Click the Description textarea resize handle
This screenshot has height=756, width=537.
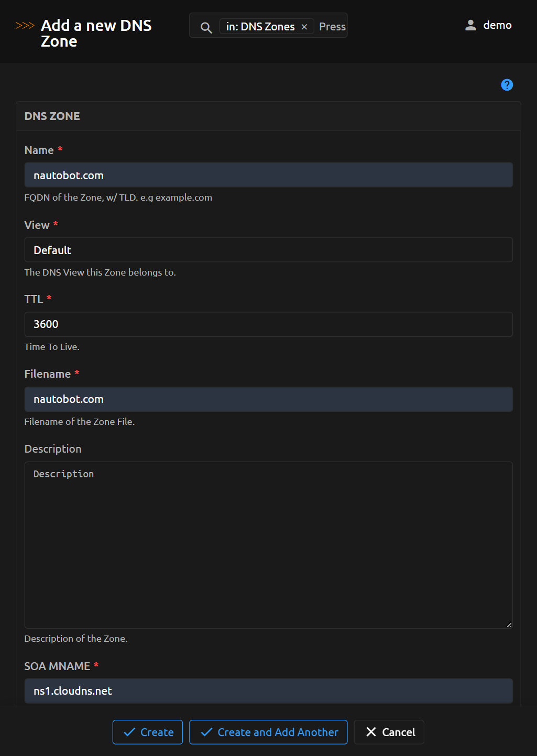coord(509,624)
